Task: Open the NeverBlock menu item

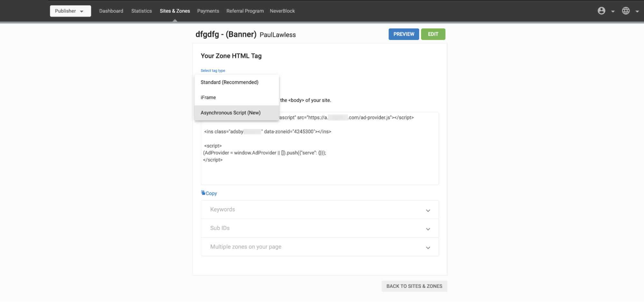Action: 282,11
